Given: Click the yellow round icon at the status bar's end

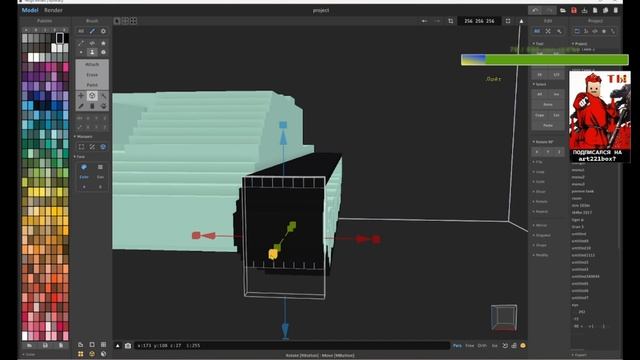Looking at the screenshot, I should pos(523,346).
